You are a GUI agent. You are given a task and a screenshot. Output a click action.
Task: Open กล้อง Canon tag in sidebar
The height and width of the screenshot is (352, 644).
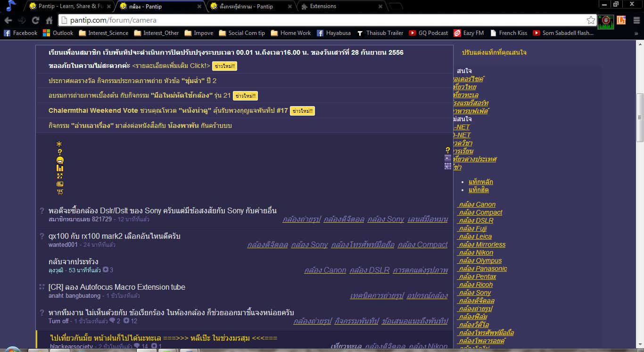477,204
